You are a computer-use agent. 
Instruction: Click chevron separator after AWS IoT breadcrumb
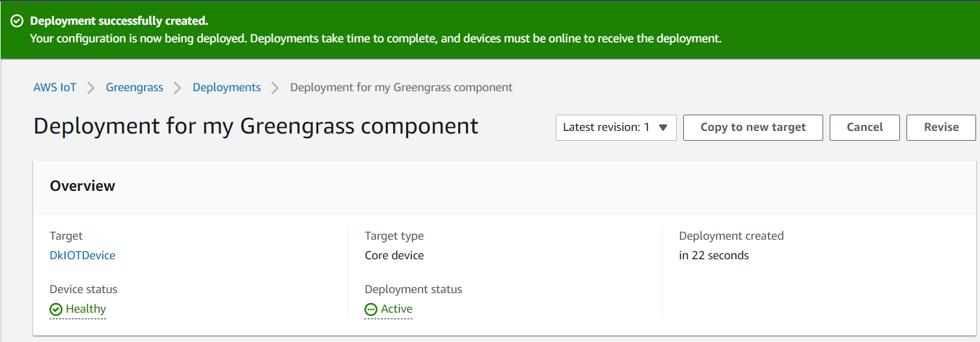pos(91,88)
